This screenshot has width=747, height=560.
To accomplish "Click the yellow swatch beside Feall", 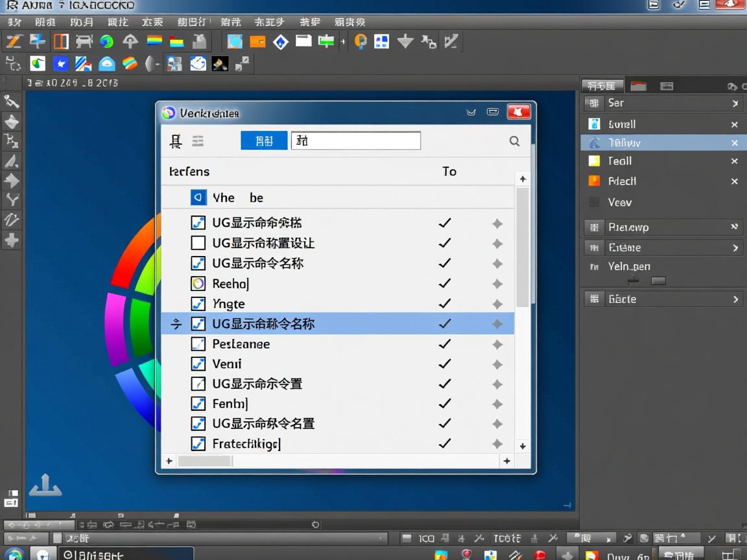I will [x=594, y=161].
